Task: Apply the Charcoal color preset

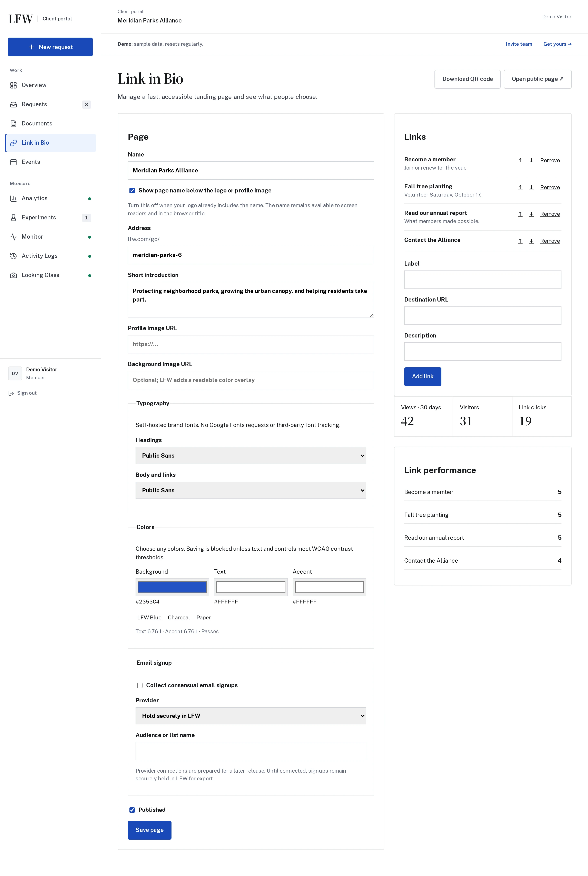Action: click(178, 618)
